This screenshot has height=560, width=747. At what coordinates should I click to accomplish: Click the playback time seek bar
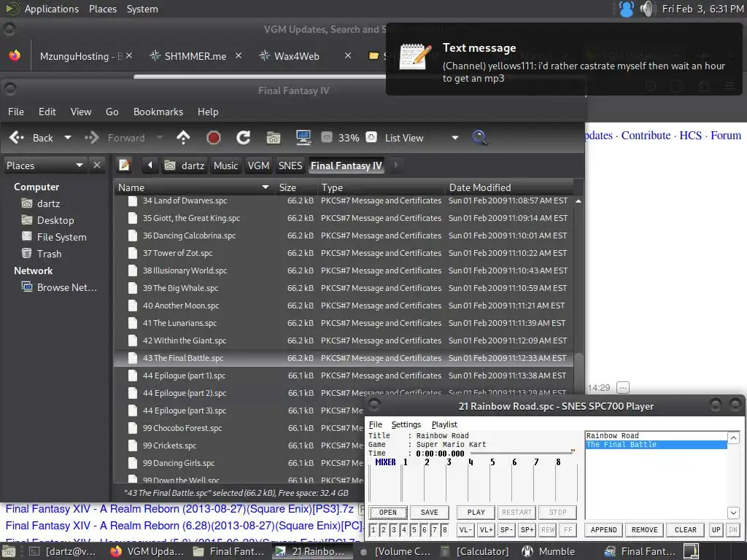click(522, 454)
